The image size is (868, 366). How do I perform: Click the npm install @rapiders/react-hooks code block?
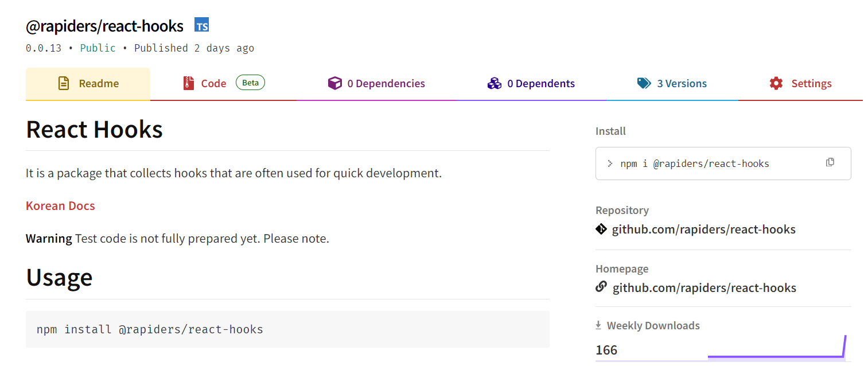tap(287, 329)
